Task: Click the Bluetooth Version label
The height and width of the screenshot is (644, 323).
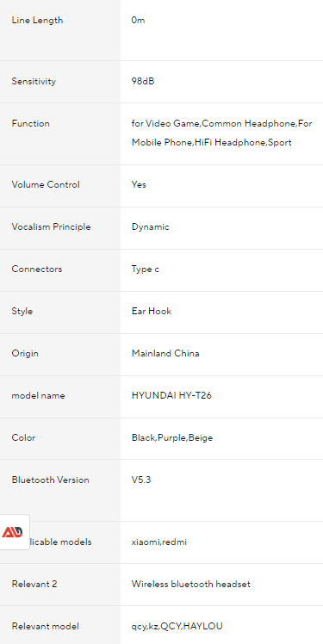Action: 50,480
